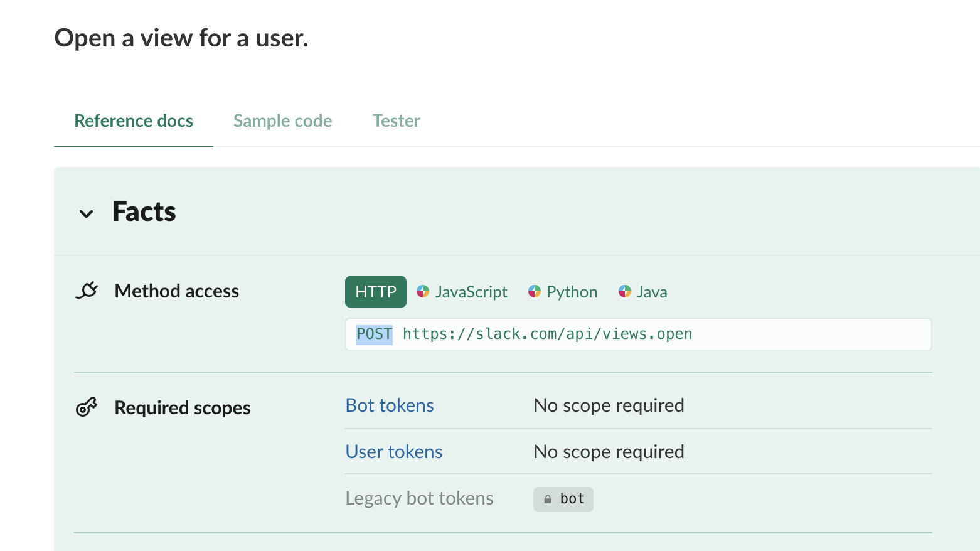Click the key icon beside Required scopes

click(x=87, y=407)
